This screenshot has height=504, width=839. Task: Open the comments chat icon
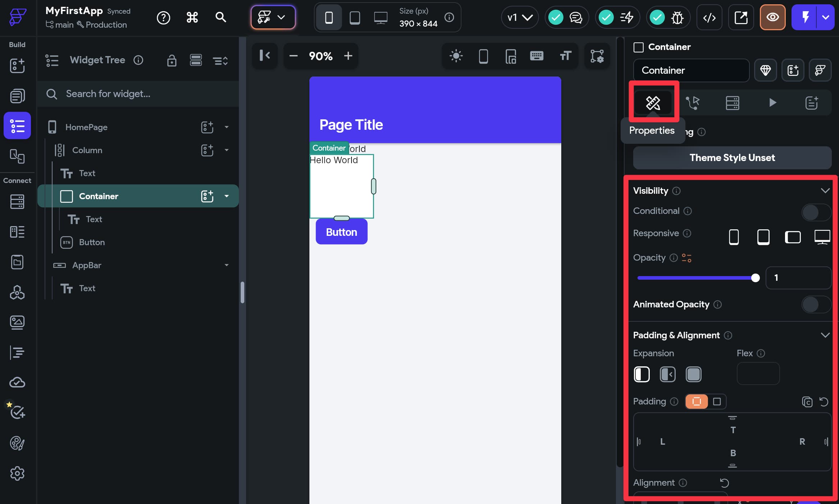click(x=576, y=17)
